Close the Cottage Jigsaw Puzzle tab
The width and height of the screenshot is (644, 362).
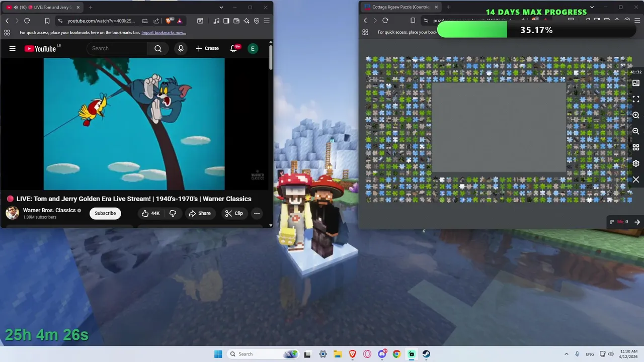(436, 7)
